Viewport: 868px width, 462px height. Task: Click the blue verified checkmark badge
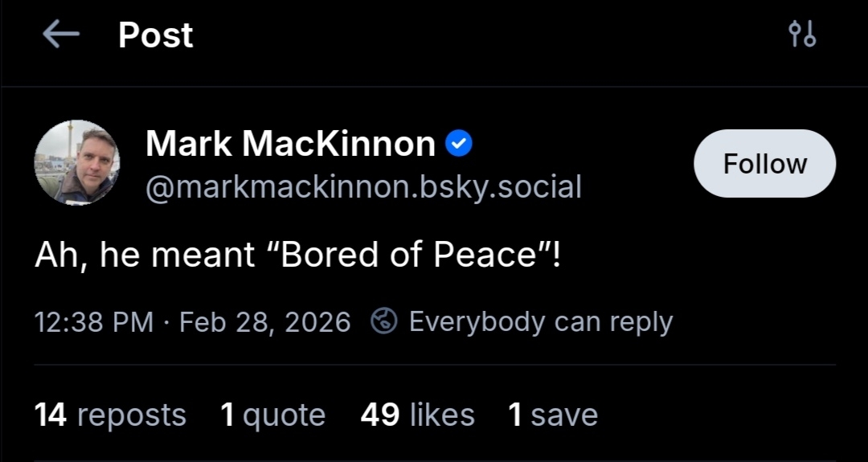point(458,145)
